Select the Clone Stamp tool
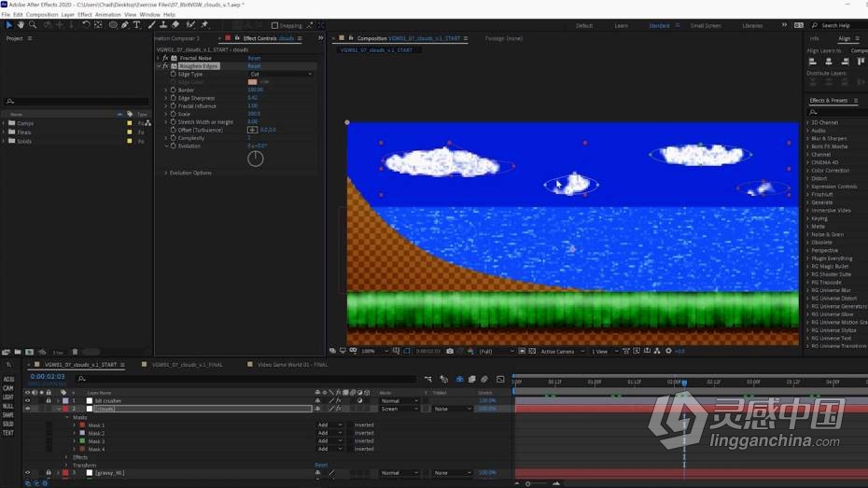This screenshot has width=868, height=488. click(163, 25)
